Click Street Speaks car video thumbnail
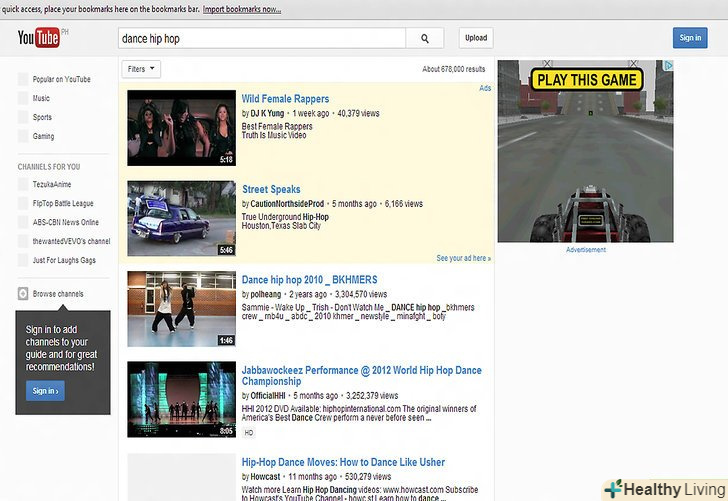This screenshot has height=501, width=728. tap(182, 218)
